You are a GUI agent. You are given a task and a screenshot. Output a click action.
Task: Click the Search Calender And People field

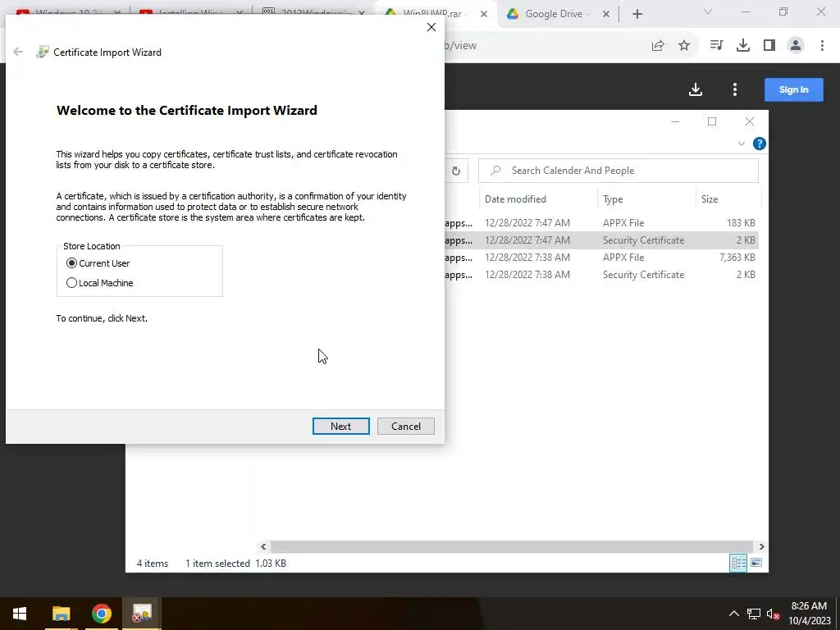(619, 171)
